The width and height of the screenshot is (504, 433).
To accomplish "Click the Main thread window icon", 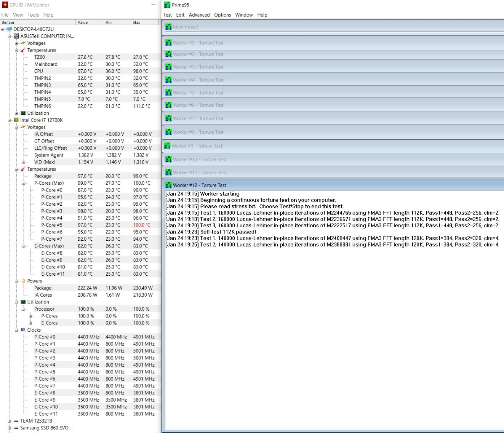I will [x=168, y=27].
